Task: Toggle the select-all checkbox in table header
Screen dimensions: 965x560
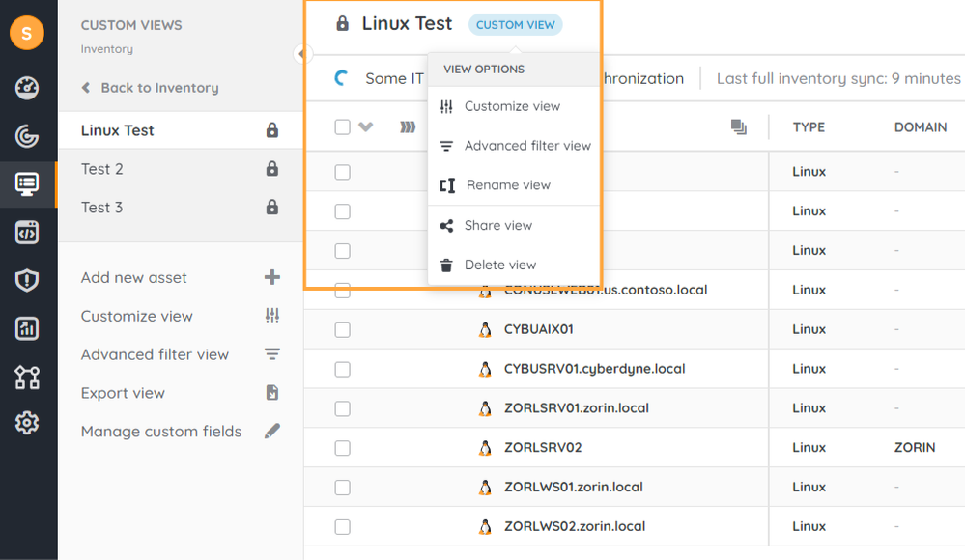Action: click(342, 127)
